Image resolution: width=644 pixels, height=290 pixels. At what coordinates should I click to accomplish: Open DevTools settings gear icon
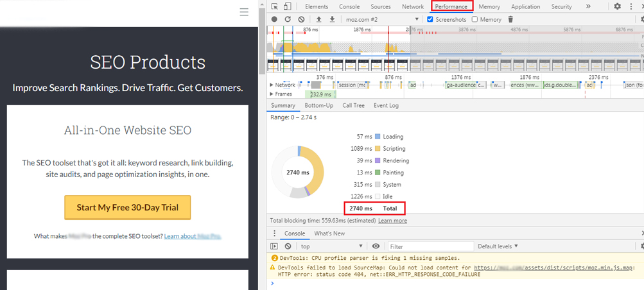click(617, 6)
